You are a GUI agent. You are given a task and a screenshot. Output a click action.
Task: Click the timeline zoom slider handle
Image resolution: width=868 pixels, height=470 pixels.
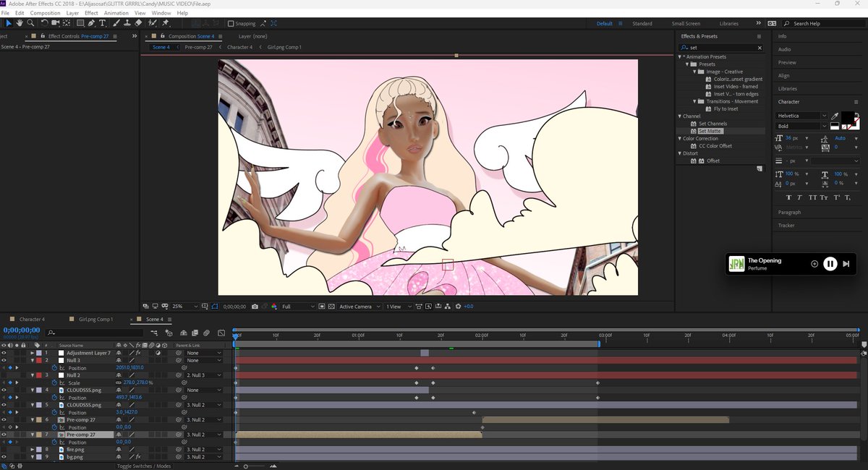pos(245,466)
